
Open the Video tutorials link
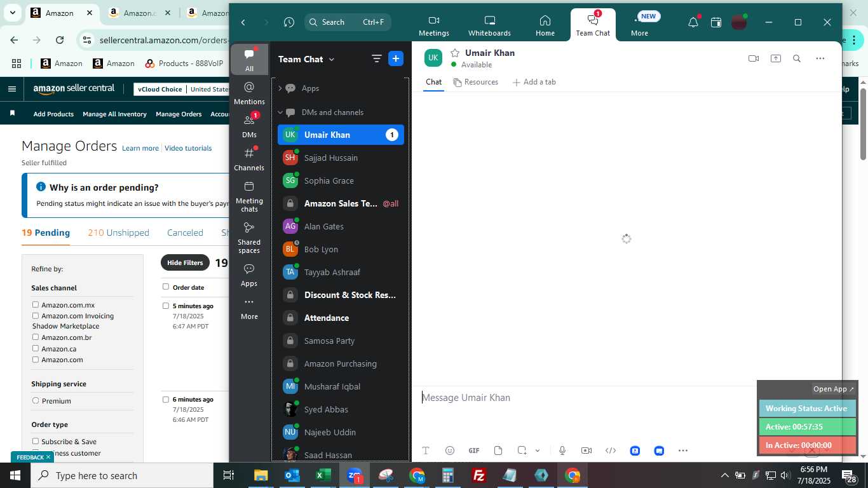[188, 148]
